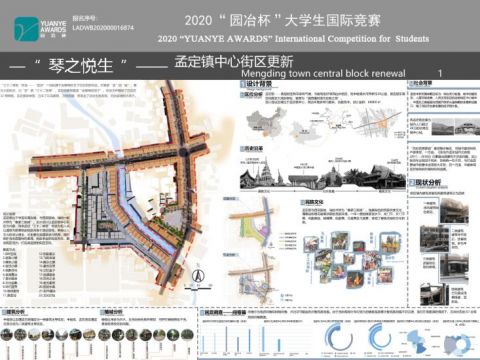Click the heading "琴之悦生"
Screen dimensions: 480x360
(x=81, y=65)
